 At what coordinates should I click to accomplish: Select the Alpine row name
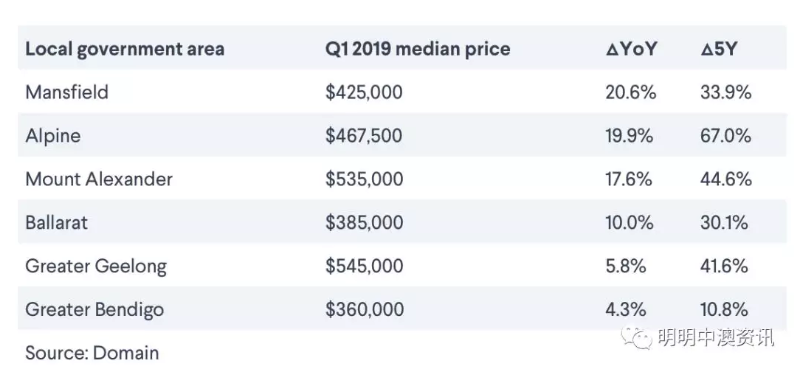click(x=53, y=137)
